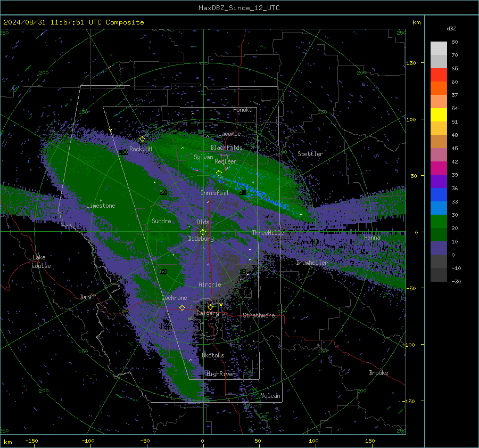Click the Airdrie map label
The height and width of the screenshot is (448, 479).
[x=210, y=284]
